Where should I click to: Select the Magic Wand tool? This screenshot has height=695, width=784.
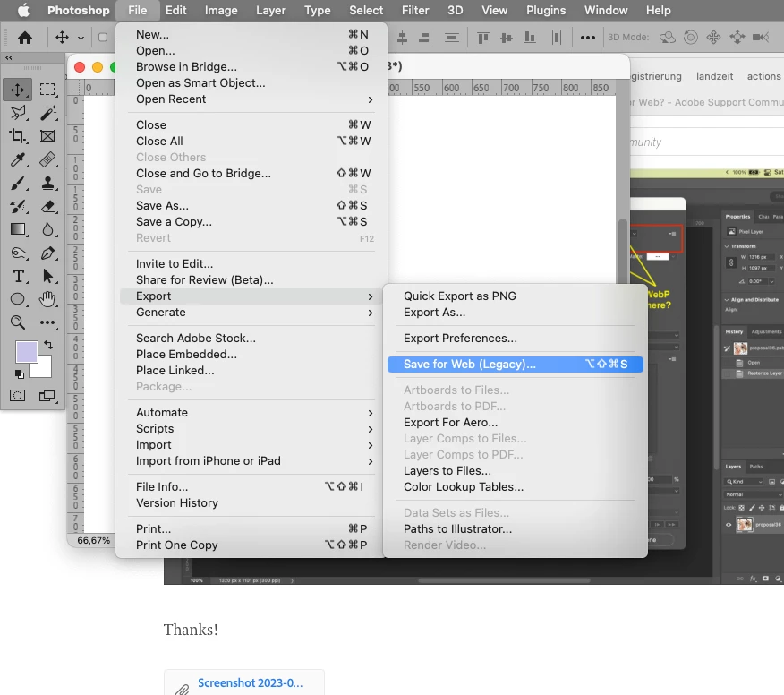(x=47, y=113)
